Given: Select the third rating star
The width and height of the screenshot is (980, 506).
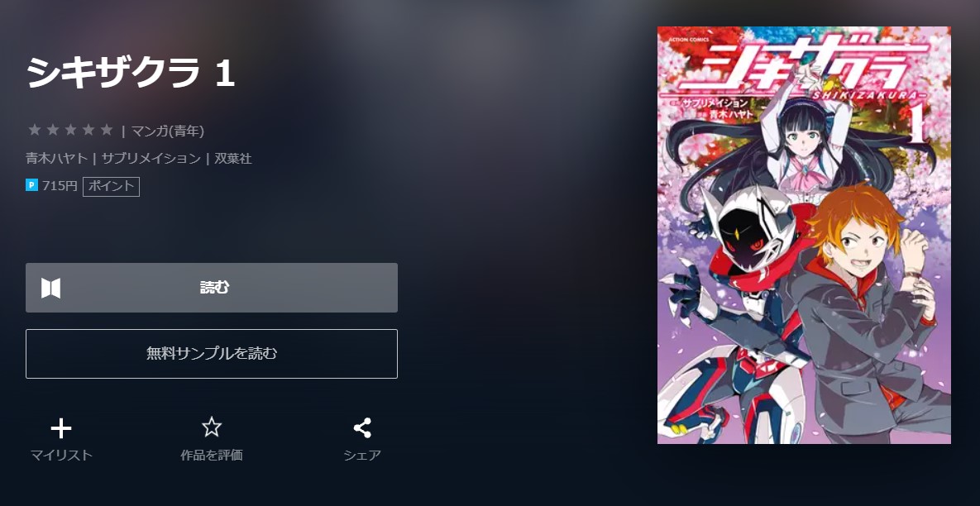Looking at the screenshot, I should [70, 130].
